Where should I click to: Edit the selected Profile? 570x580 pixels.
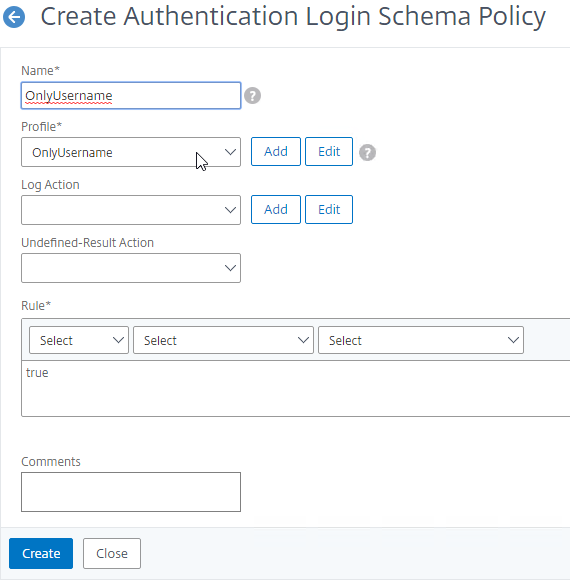tap(329, 152)
